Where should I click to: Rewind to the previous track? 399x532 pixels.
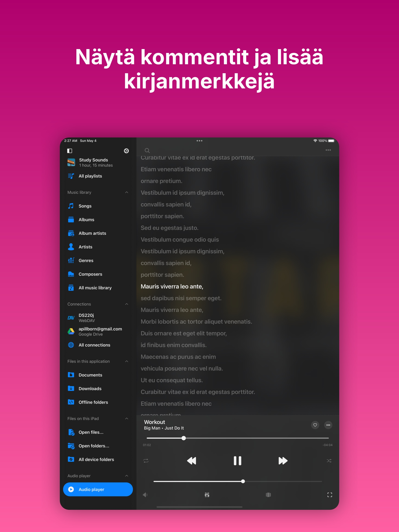point(192,461)
